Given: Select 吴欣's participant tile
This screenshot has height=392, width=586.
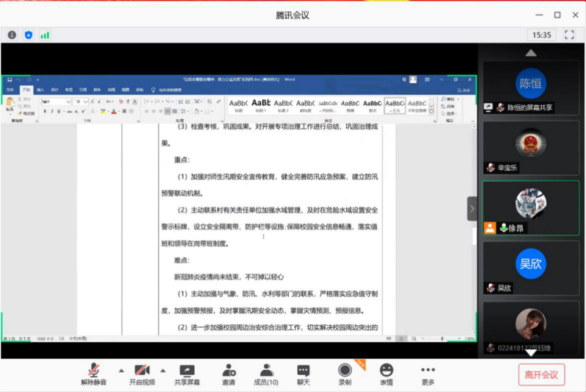Looking at the screenshot, I should (530, 268).
